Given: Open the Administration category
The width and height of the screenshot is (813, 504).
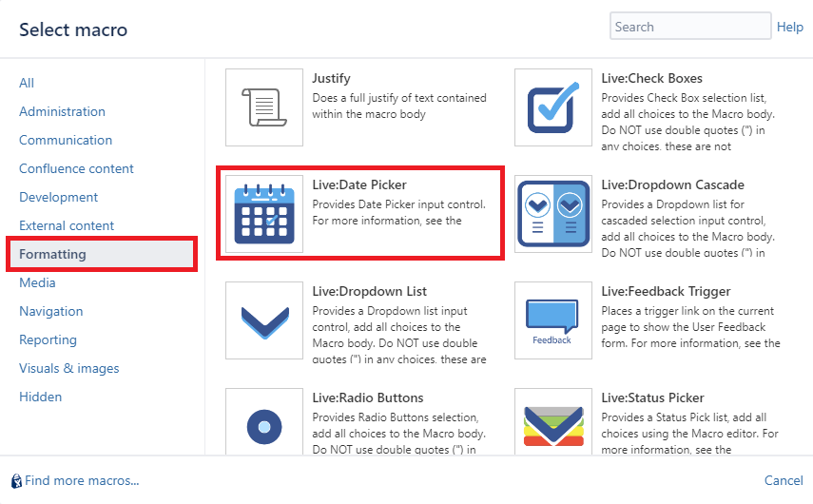Looking at the screenshot, I should (x=62, y=111).
